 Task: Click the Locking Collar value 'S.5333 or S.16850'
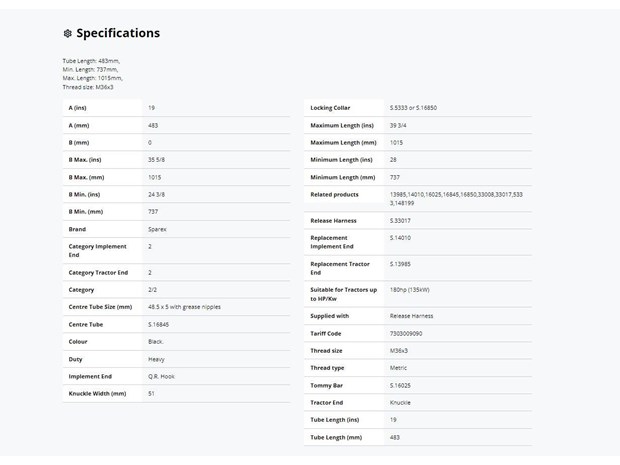[413, 108]
